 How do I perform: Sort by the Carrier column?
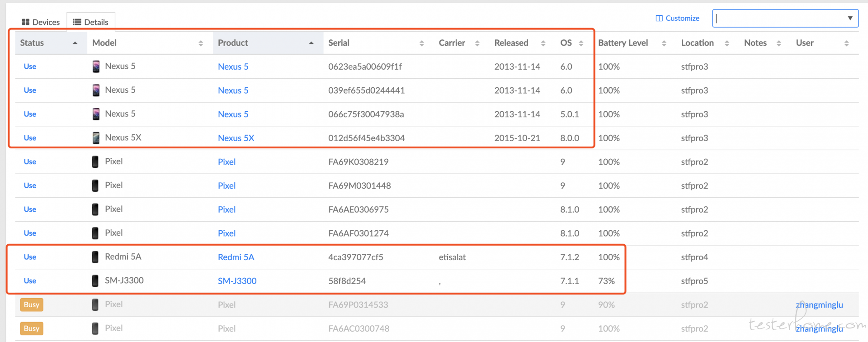tap(462, 43)
